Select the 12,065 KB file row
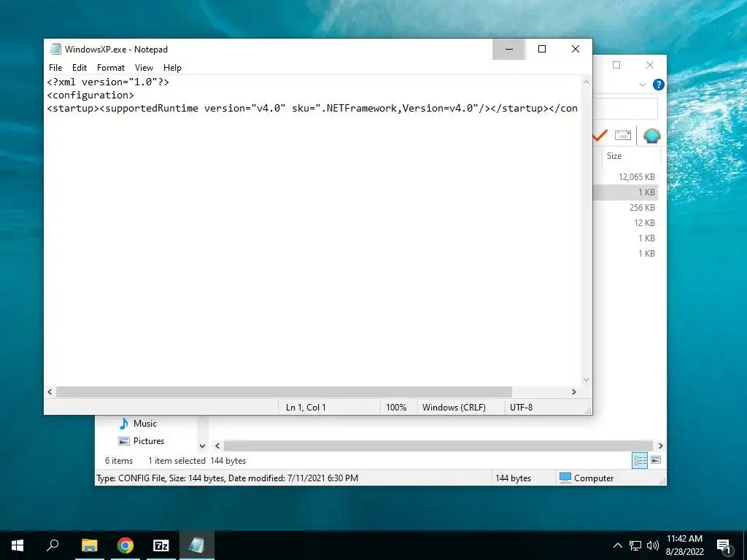The image size is (747, 560). (x=625, y=177)
